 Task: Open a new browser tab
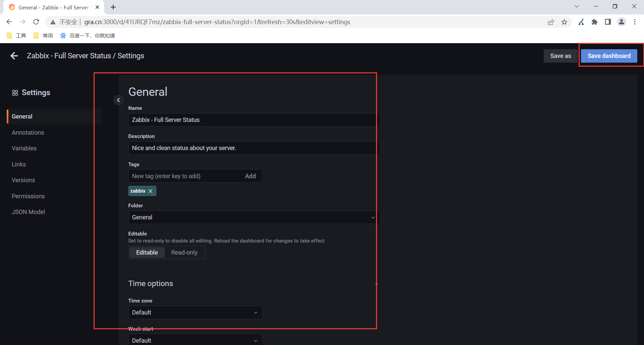[x=113, y=7]
